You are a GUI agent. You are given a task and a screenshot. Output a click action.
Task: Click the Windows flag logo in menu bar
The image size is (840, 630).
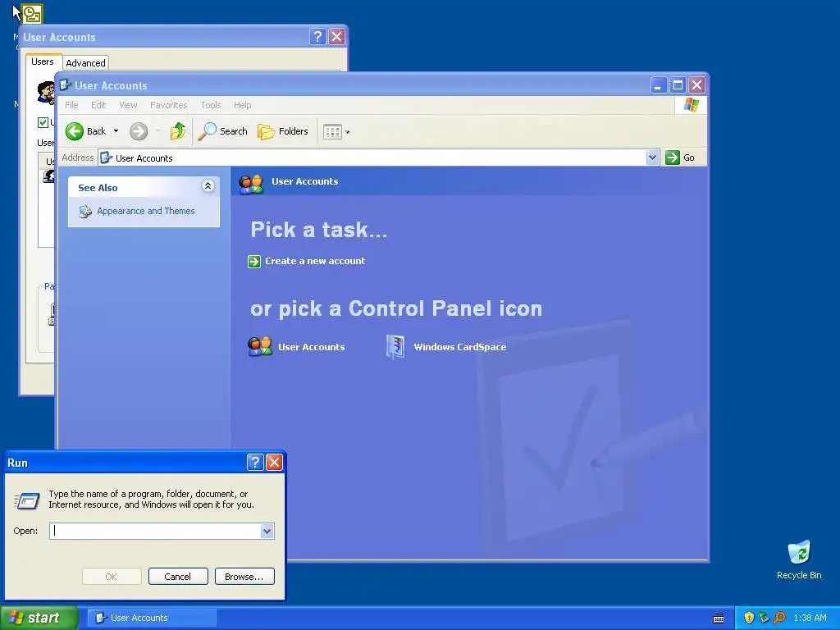click(691, 105)
